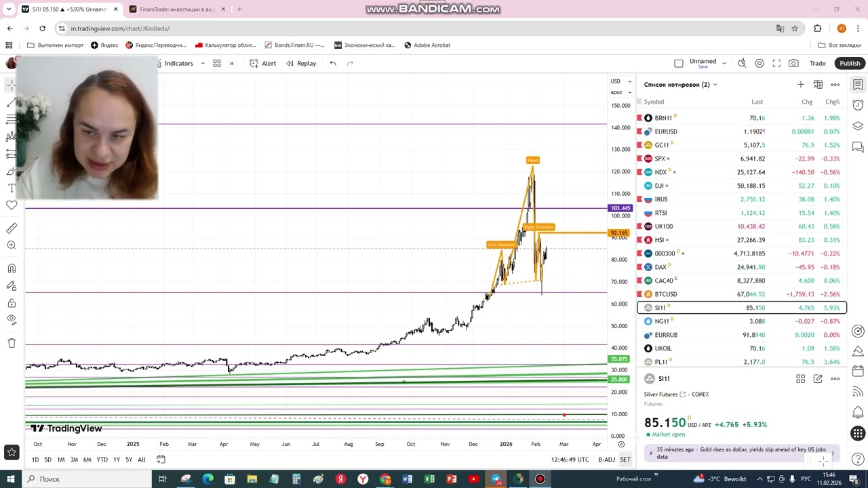Select the 1M time range
This screenshot has height=488, width=868.
pos(60,460)
